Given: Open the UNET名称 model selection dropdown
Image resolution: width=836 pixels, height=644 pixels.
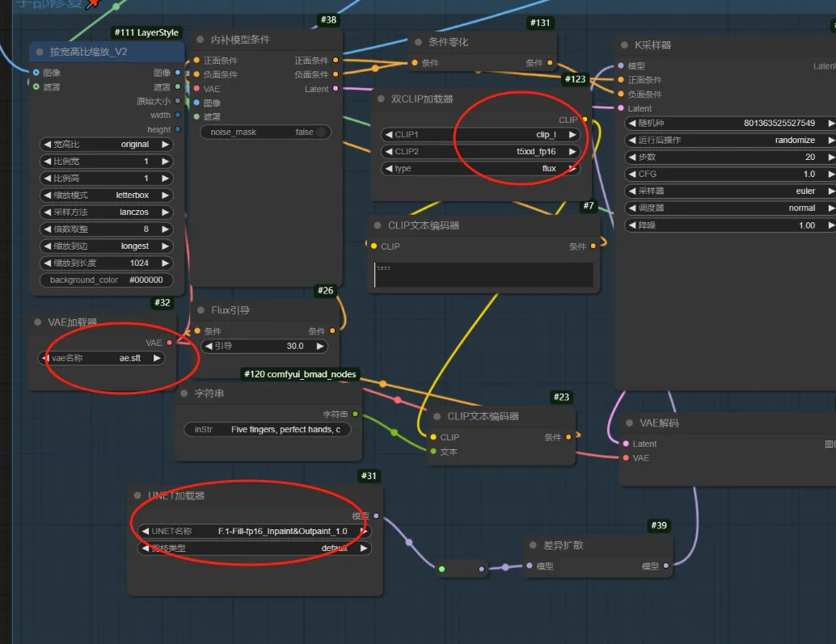Looking at the screenshot, I should (x=251, y=531).
